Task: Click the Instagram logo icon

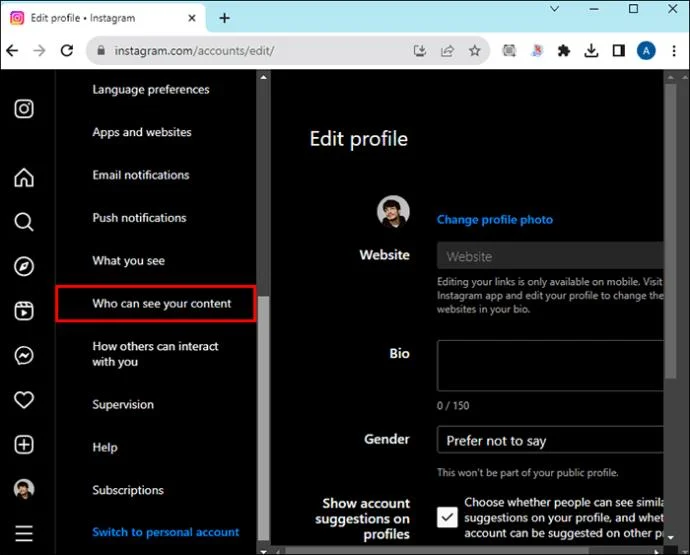Action: coord(24,109)
